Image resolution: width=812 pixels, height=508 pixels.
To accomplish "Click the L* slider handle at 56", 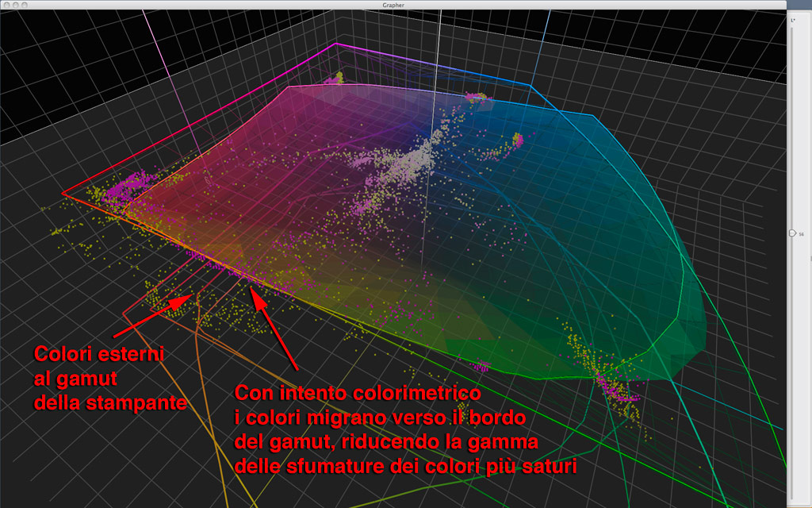I will 792,233.
